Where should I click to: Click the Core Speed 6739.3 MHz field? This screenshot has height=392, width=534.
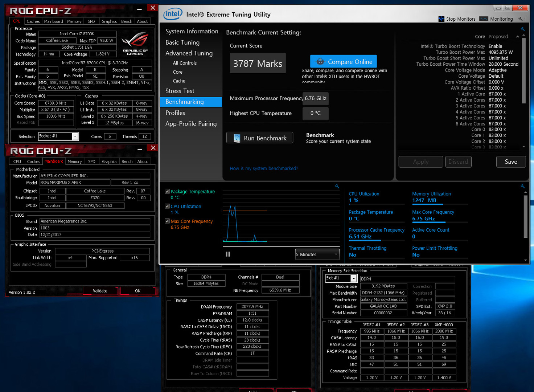coord(56,103)
